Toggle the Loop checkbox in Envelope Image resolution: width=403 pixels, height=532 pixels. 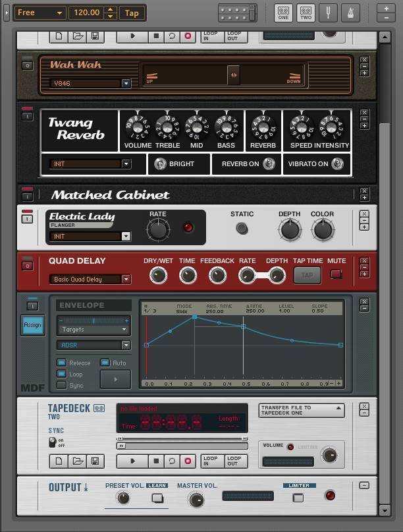(x=61, y=374)
